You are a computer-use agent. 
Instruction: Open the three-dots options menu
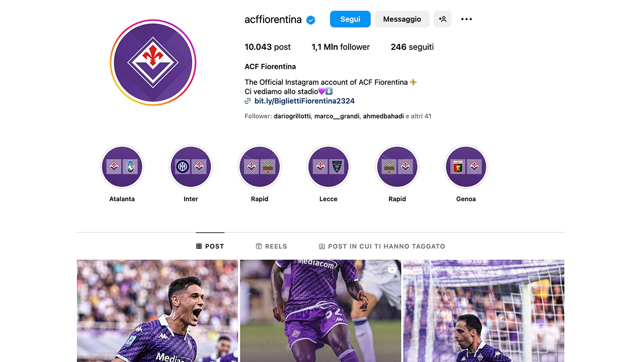tap(466, 19)
